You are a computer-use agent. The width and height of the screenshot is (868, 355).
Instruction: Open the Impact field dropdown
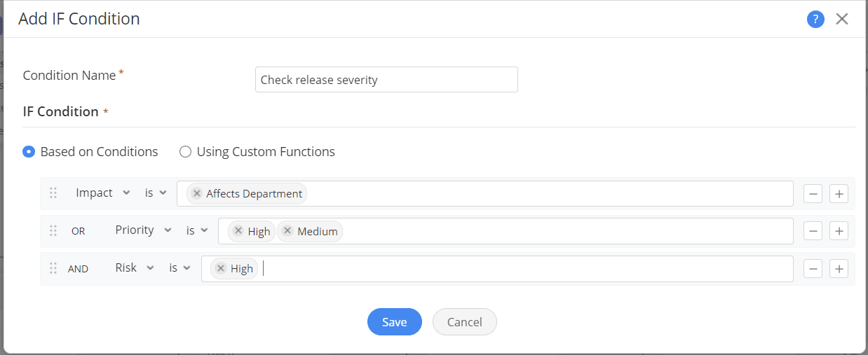(x=102, y=193)
